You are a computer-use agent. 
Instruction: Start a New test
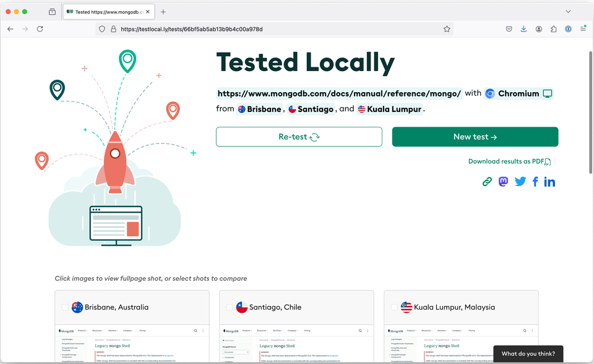point(475,137)
